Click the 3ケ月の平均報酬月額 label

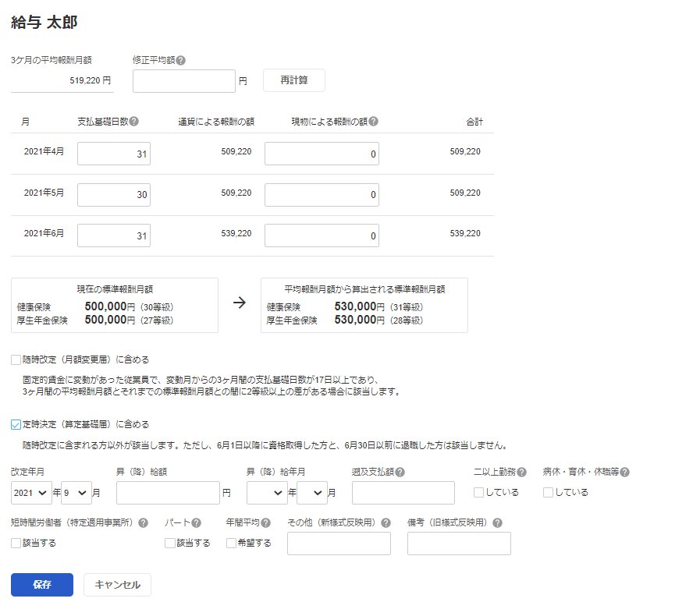[x=52, y=60]
